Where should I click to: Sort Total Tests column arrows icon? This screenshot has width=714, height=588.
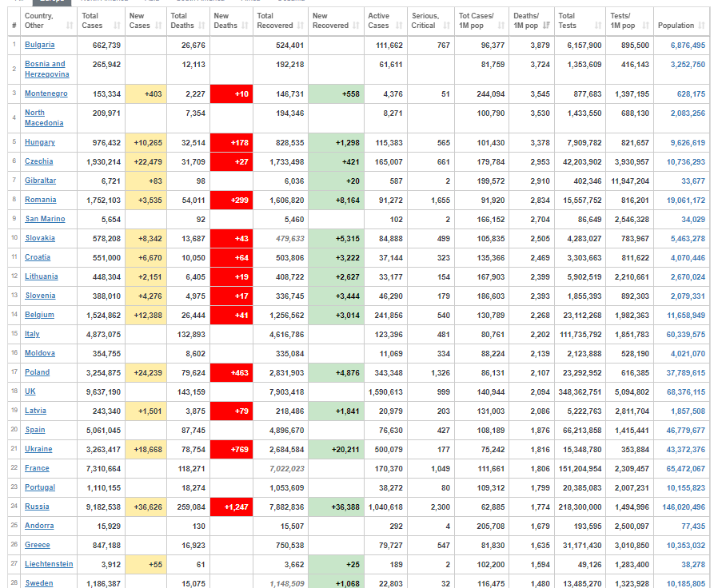598,26
